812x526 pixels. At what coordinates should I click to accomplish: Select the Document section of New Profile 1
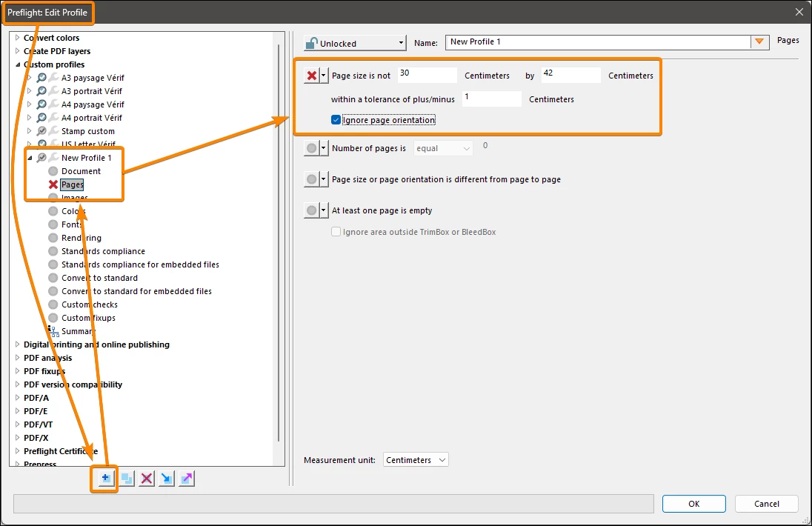(81, 171)
